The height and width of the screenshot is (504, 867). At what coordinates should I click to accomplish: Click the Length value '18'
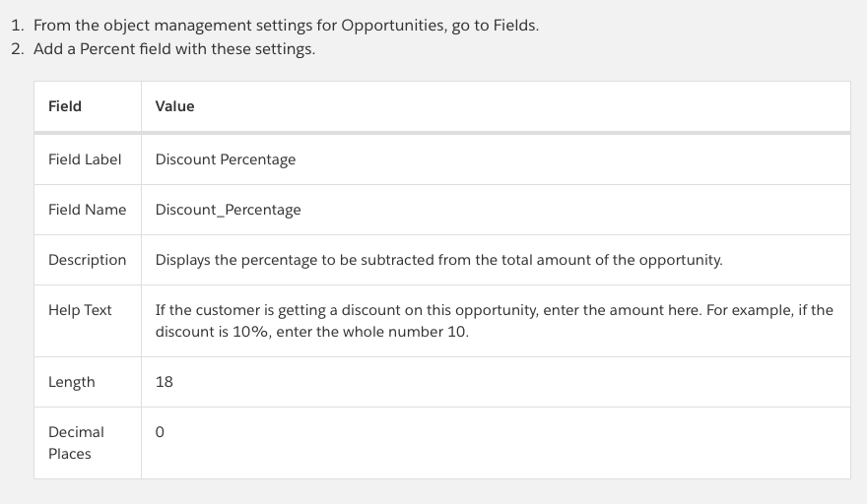(165, 382)
